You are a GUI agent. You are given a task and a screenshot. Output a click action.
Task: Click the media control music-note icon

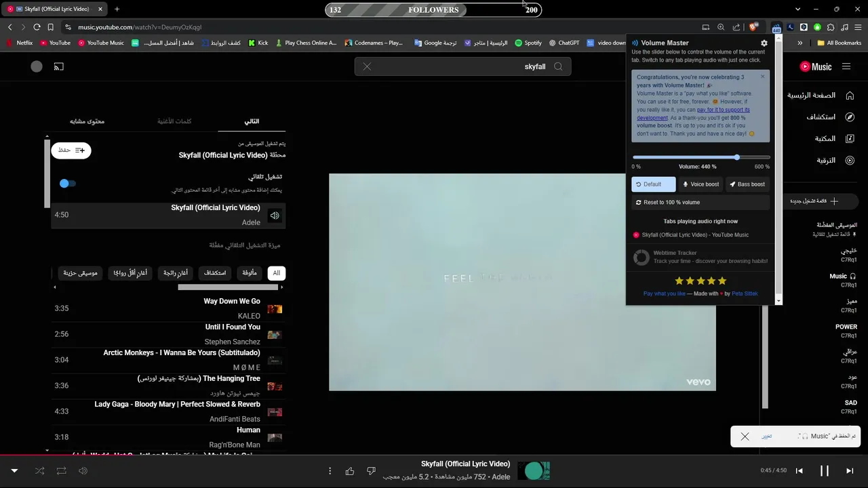844,27
